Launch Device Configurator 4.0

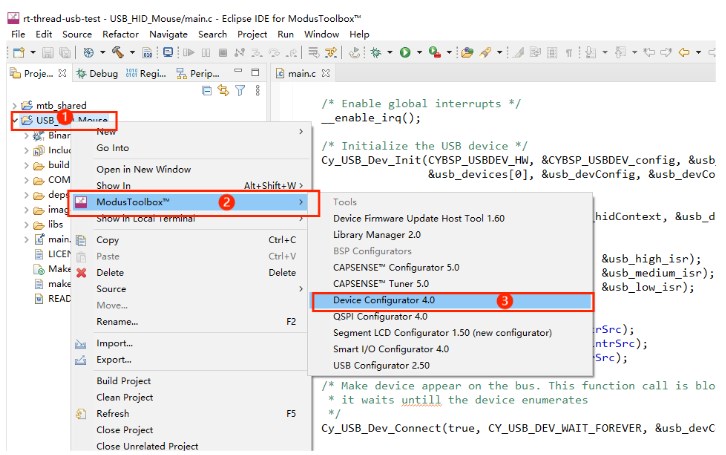(452, 300)
